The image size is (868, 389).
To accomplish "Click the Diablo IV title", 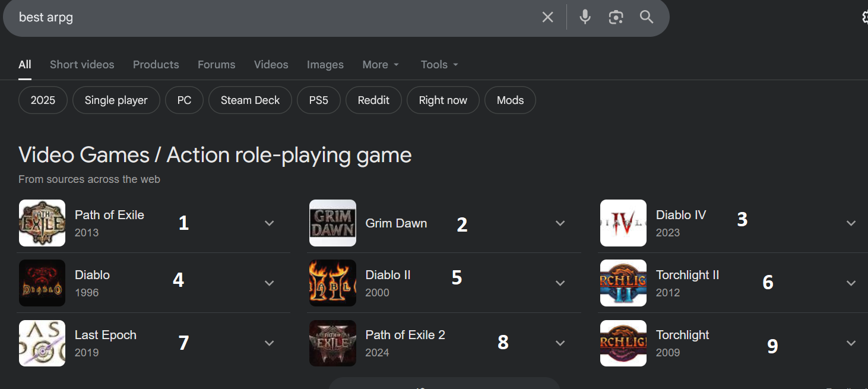I will point(681,215).
